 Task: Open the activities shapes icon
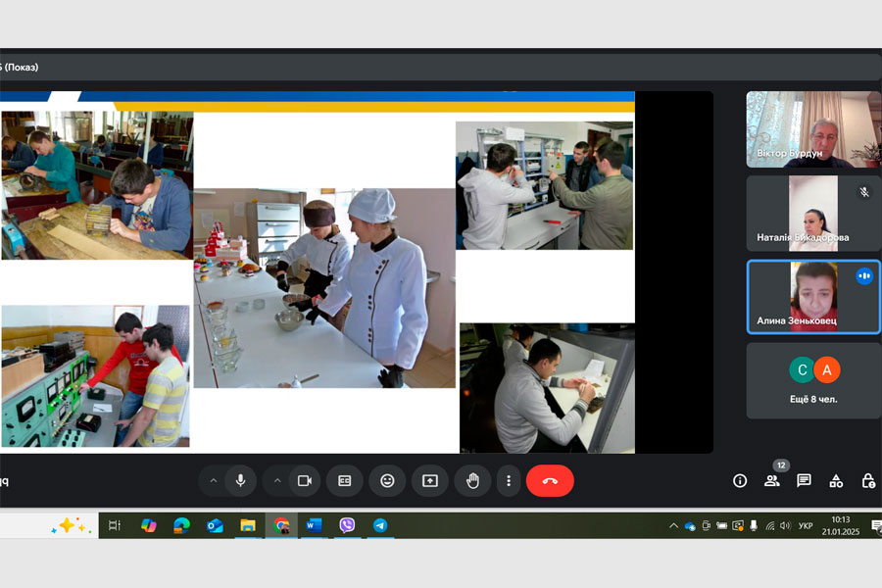click(836, 481)
